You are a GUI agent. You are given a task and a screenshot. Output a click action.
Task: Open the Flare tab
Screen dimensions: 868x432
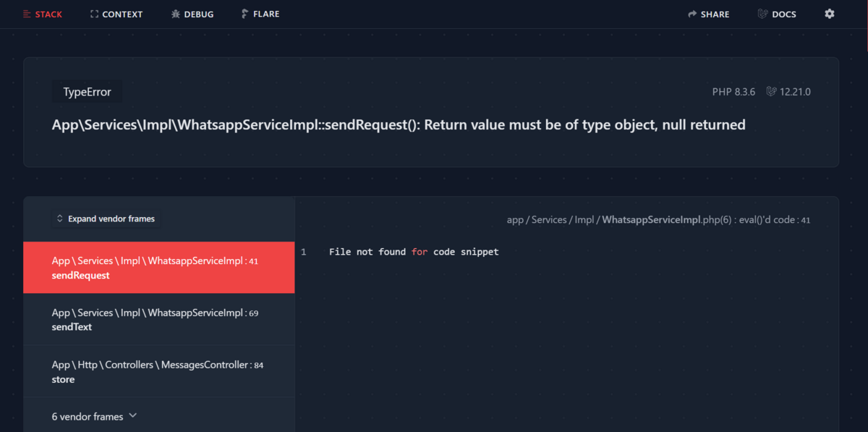[260, 14]
